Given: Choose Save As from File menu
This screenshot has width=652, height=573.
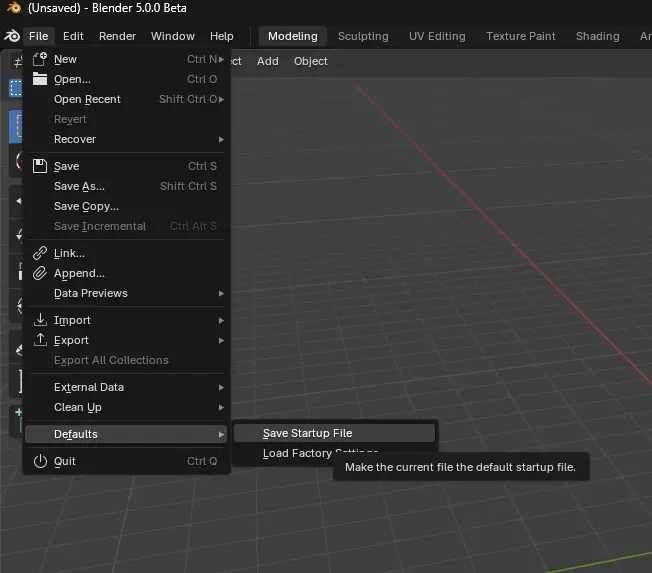Looking at the screenshot, I should (79, 186).
